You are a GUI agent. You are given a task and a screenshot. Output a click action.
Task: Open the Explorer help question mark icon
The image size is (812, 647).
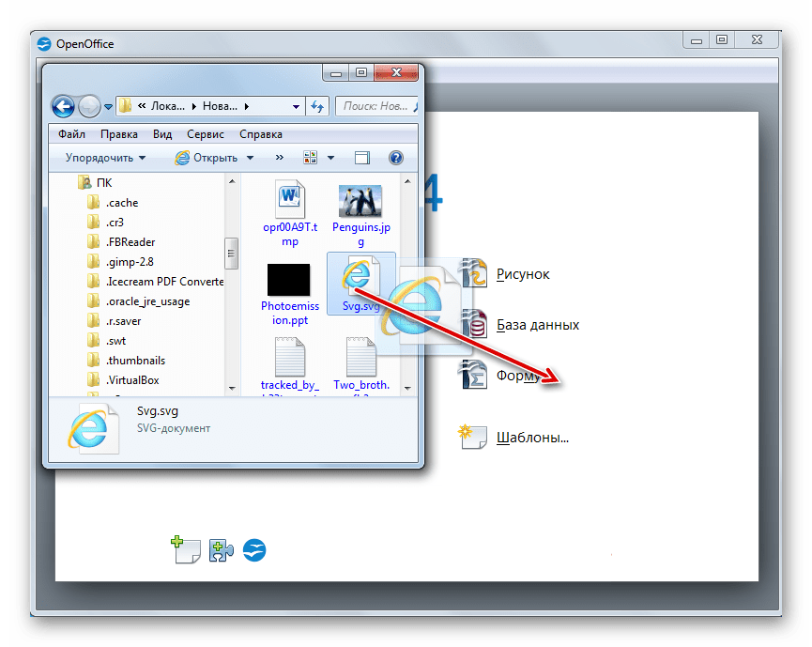tap(396, 158)
